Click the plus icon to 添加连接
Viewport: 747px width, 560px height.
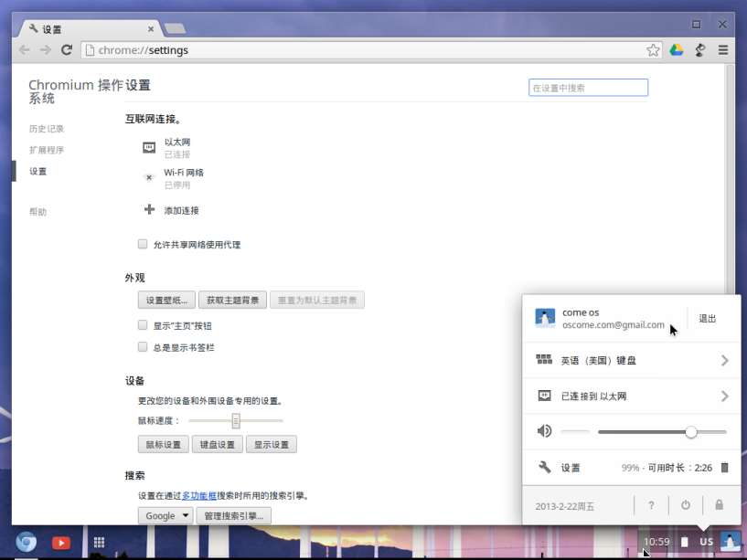point(147,210)
